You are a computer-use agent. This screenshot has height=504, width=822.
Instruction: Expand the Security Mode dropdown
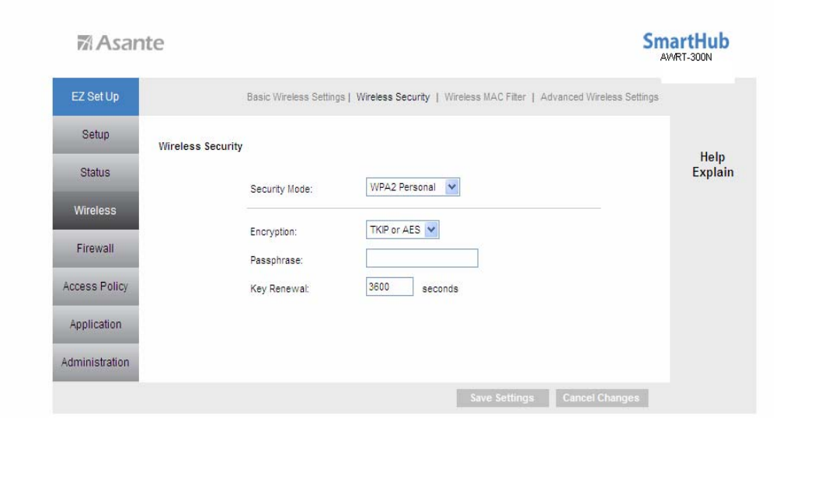click(x=413, y=187)
